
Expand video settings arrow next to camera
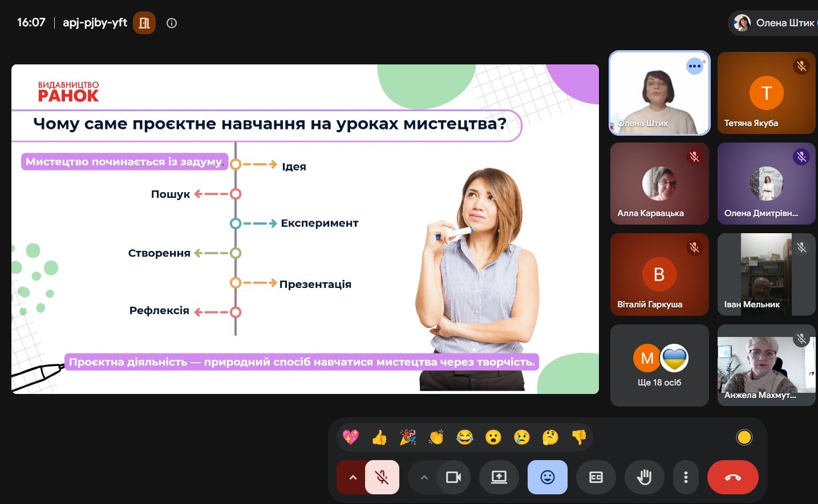[424, 477]
